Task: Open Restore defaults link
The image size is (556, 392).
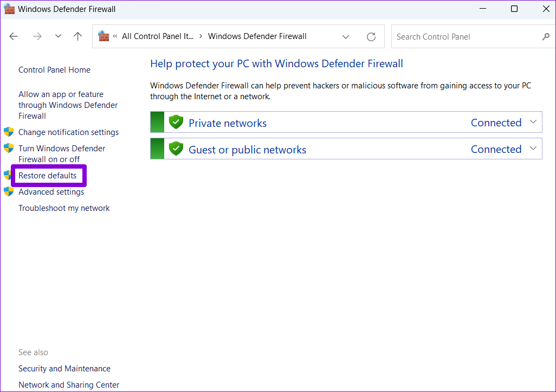Action: [x=48, y=176]
